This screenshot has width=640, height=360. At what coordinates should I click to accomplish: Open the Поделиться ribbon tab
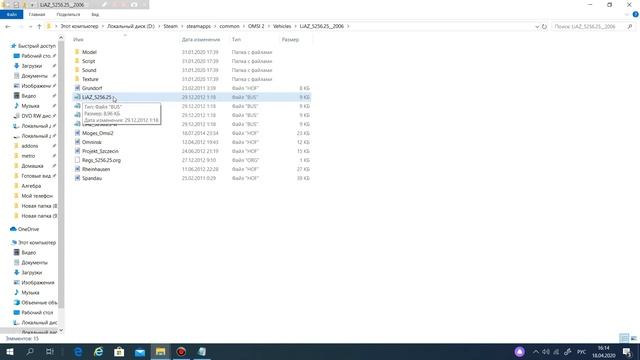(x=68, y=14)
